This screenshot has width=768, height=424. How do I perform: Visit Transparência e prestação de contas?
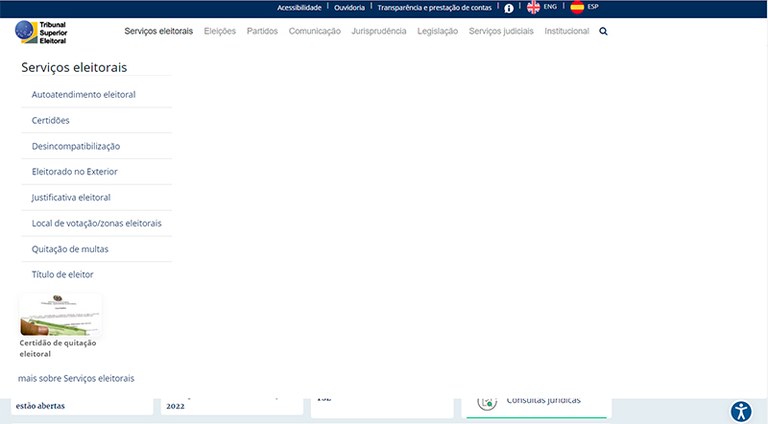(x=435, y=8)
